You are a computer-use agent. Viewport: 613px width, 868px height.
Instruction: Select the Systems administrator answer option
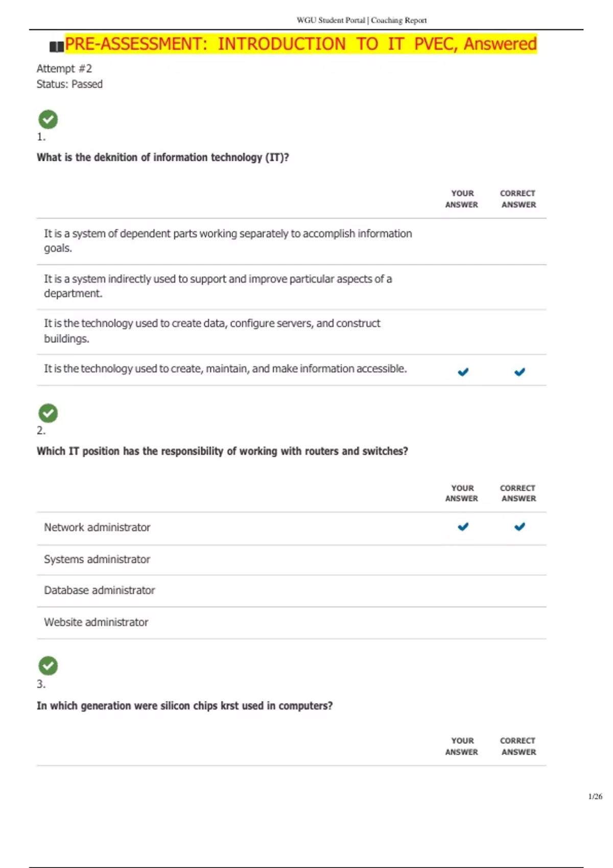point(97,559)
